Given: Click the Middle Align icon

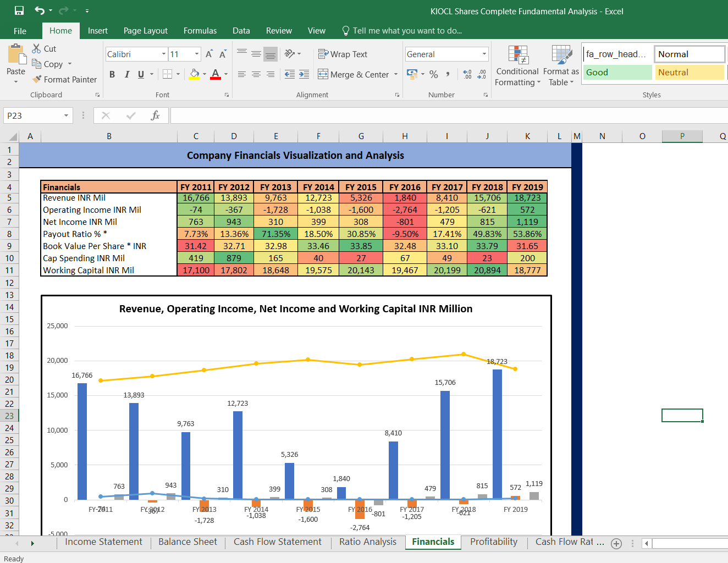Looking at the screenshot, I should 256,54.
